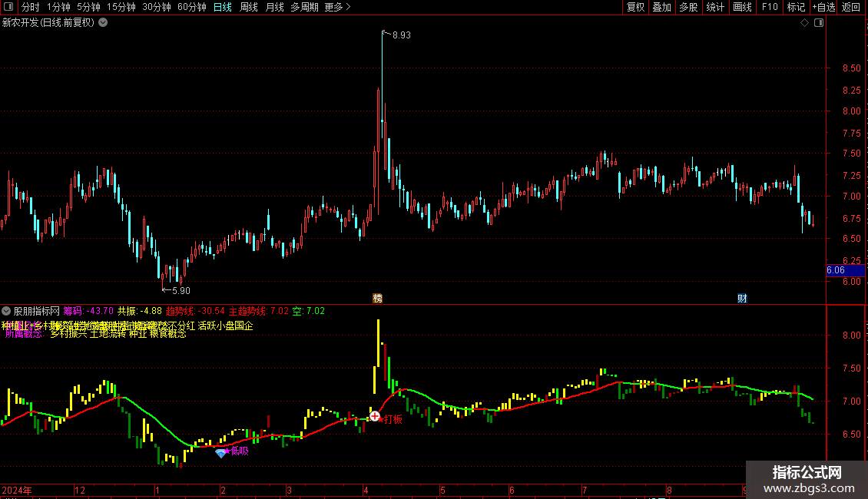The image size is (868, 499).
Task: Expand the 更多 periods menu
Action: coord(337,7)
